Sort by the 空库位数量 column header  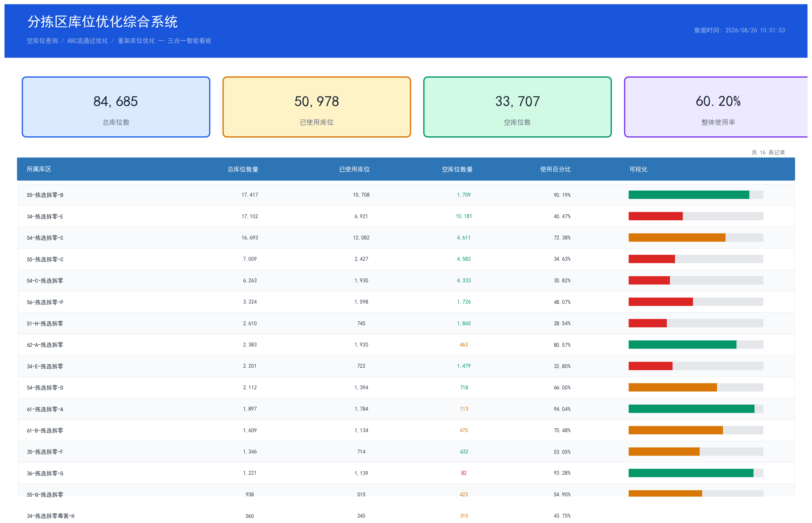point(457,169)
